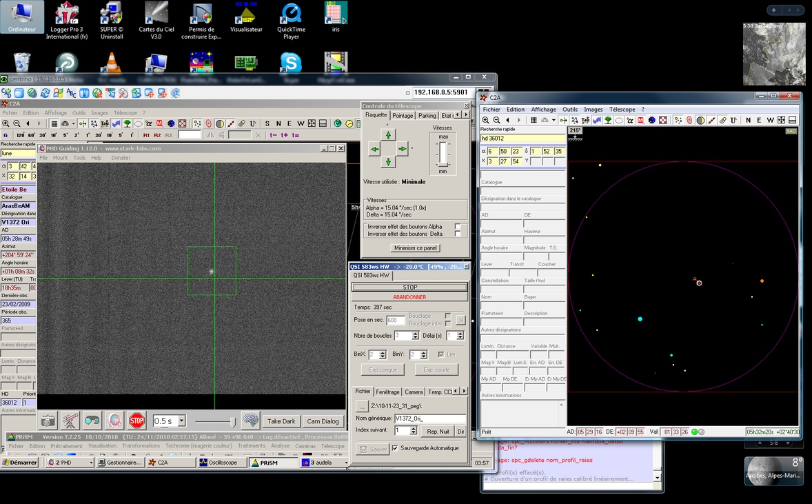Click the PHD Guiding camera connect icon
The width and height of the screenshot is (812, 504).
tap(48, 421)
